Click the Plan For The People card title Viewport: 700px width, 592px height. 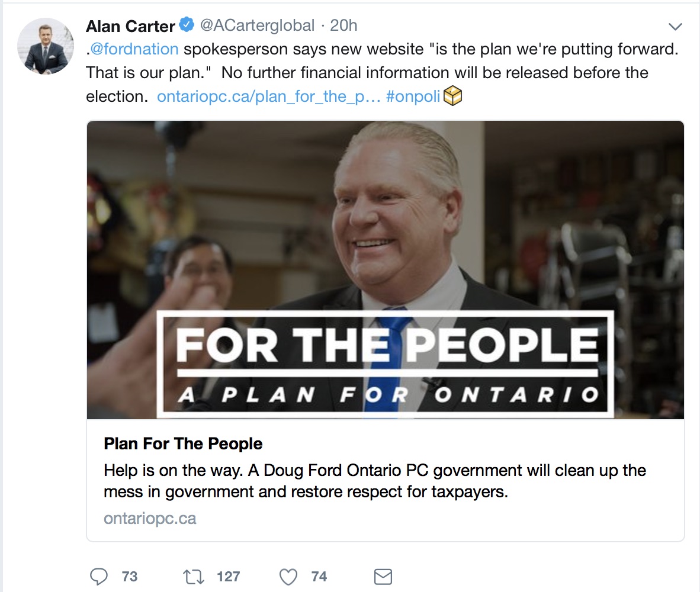point(183,444)
